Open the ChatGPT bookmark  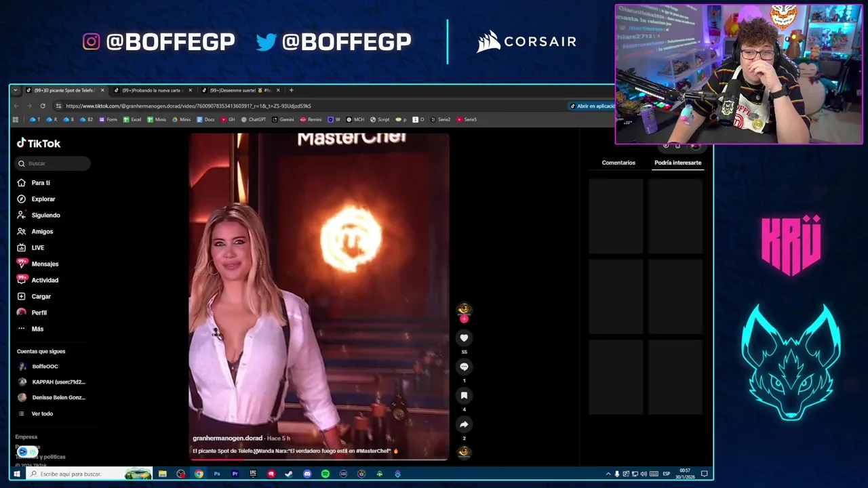[253, 119]
